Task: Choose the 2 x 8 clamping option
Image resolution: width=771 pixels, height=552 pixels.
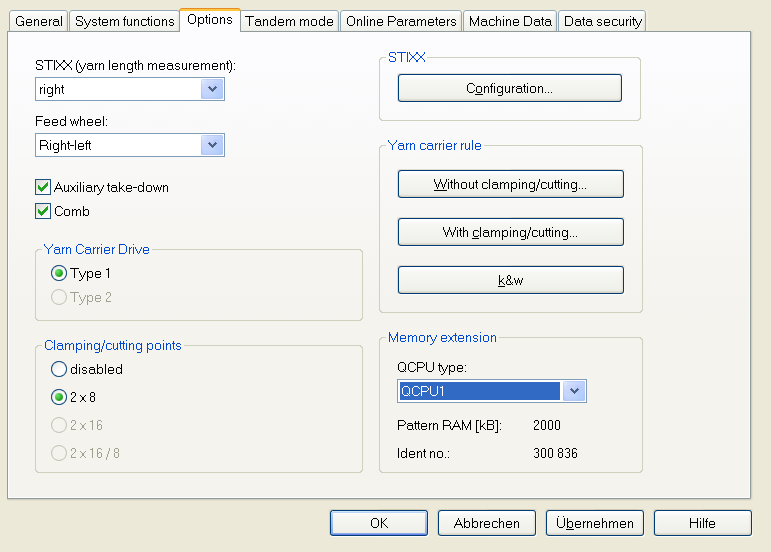Action: pyautogui.click(x=59, y=397)
